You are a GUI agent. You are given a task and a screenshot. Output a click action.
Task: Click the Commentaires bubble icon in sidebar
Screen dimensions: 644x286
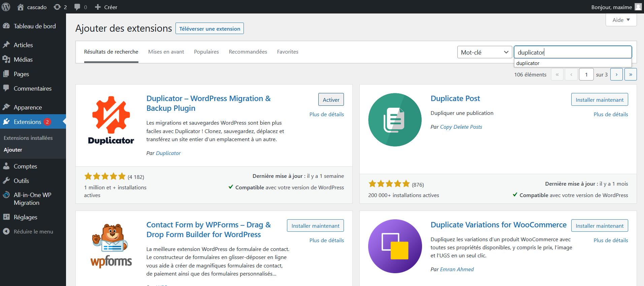coord(6,88)
